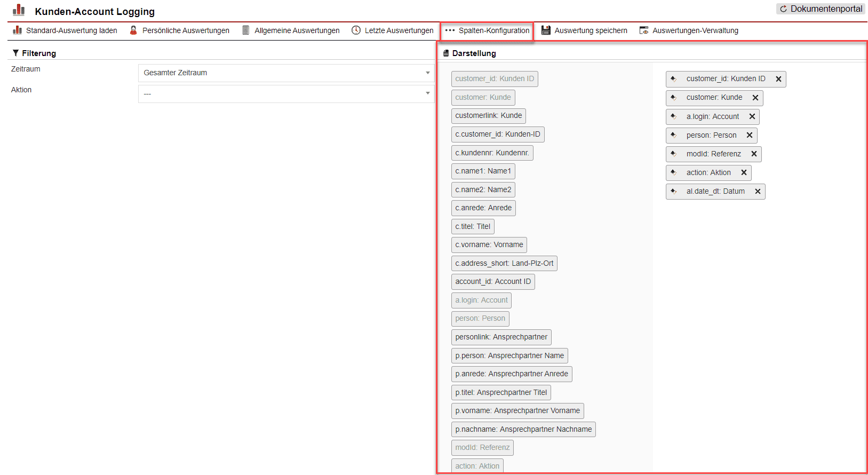Image resolution: width=868 pixels, height=475 pixels.
Task: Click the Darstellung panel header
Action: tap(474, 53)
